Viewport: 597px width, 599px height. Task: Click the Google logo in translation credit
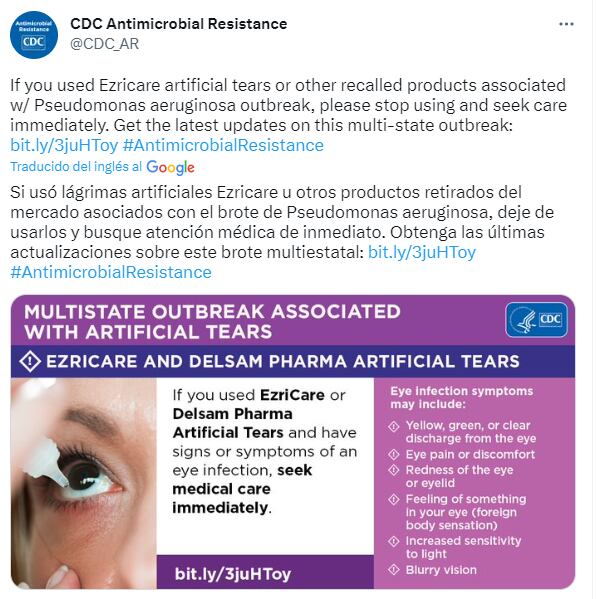tap(170, 167)
